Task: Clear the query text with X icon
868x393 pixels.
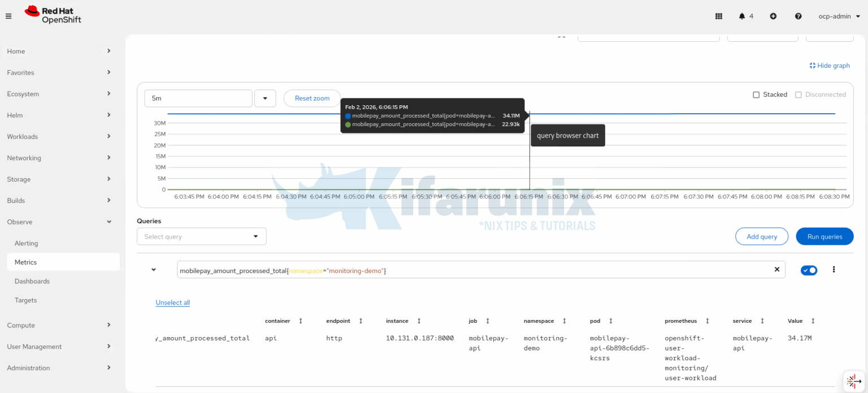Action: tap(776, 270)
